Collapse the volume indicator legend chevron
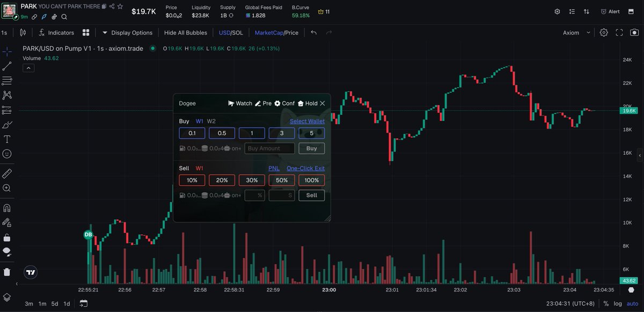The image size is (644, 312). coord(28,68)
